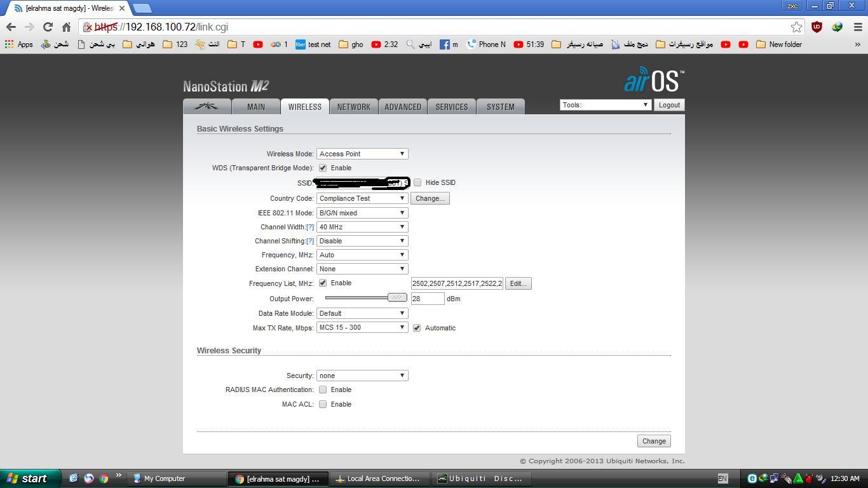868x488 pixels.
Task: Open the Channel Width [?] help link
Action: point(310,227)
